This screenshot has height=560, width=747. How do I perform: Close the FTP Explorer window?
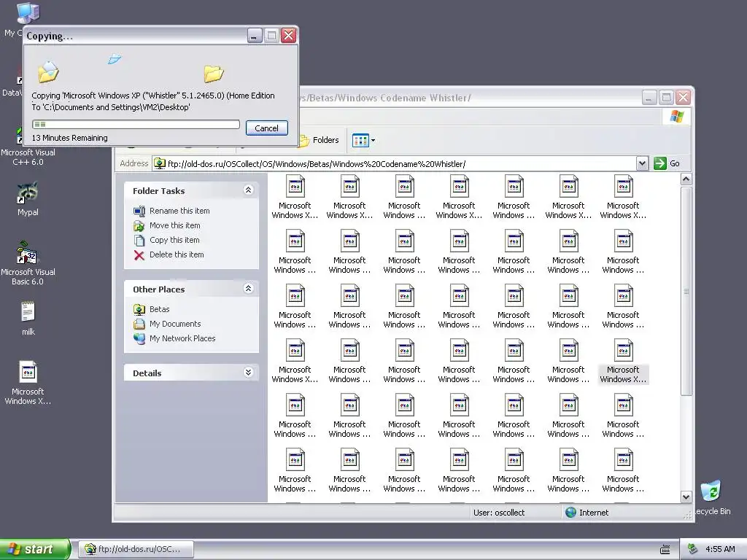[683, 98]
